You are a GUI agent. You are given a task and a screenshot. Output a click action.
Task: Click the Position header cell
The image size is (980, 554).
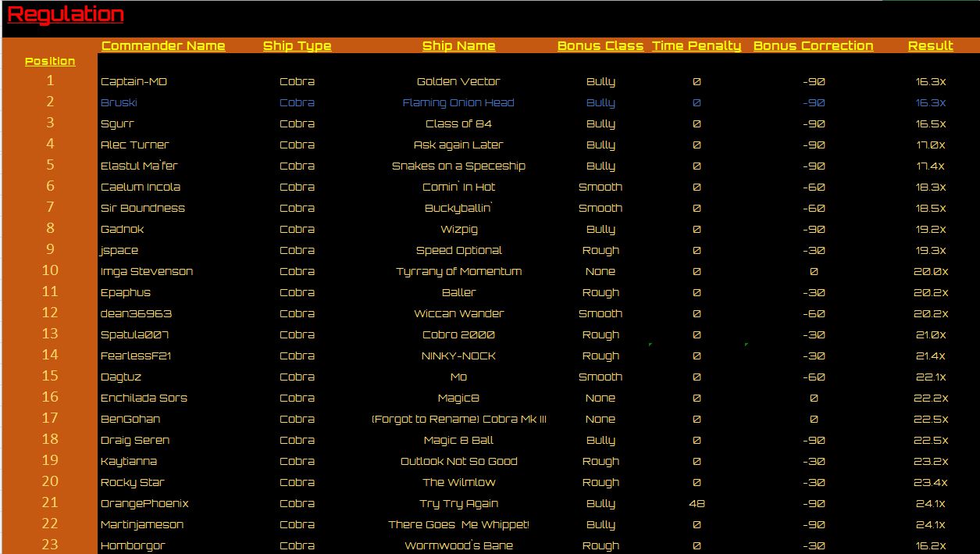(50, 62)
